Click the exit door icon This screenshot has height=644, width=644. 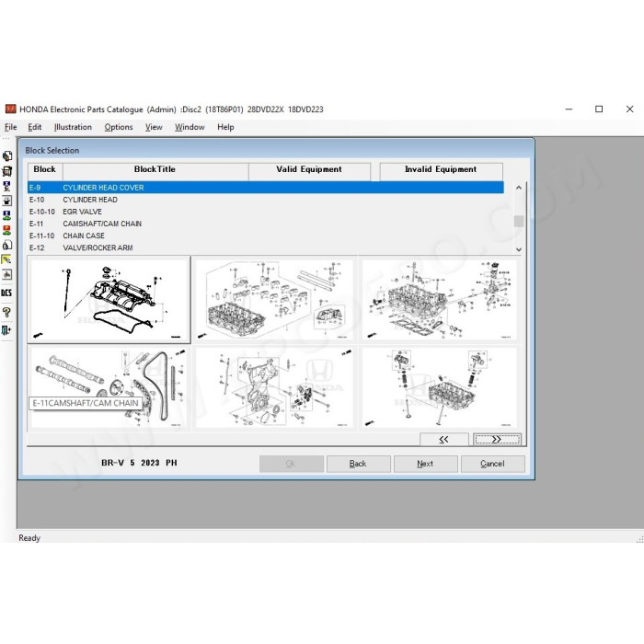pos(6,330)
